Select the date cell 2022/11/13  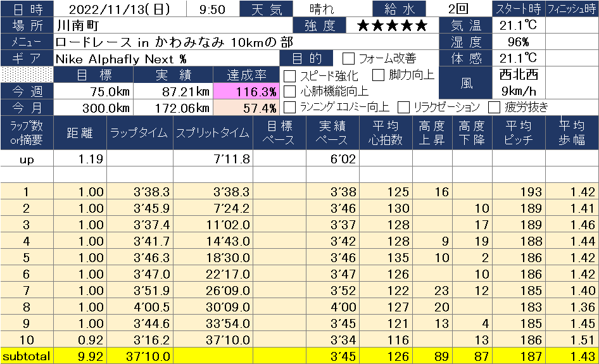(x=120, y=9)
